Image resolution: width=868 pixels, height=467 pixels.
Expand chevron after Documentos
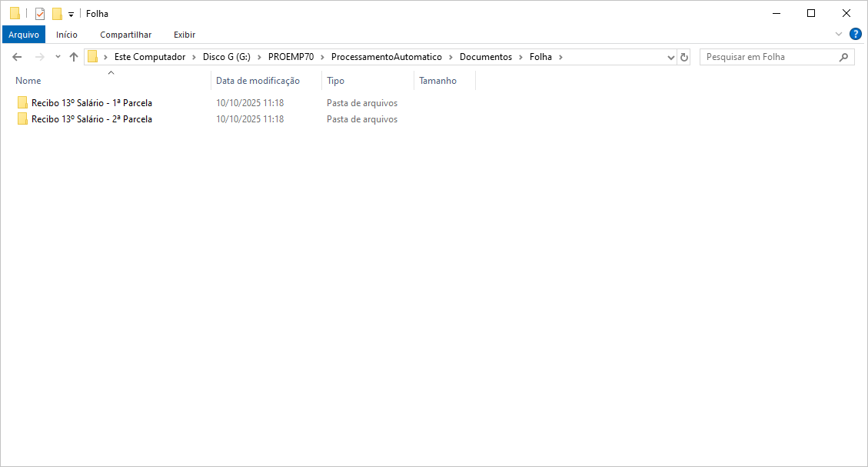coord(521,57)
